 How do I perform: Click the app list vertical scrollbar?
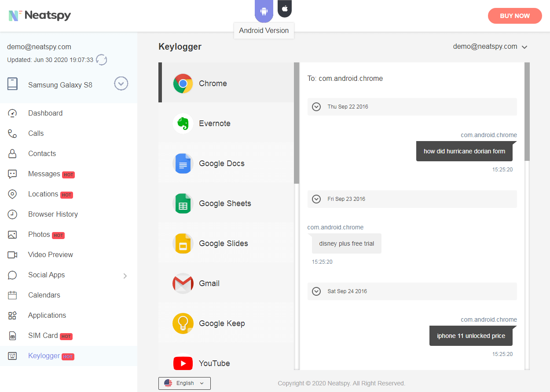tap(297, 123)
